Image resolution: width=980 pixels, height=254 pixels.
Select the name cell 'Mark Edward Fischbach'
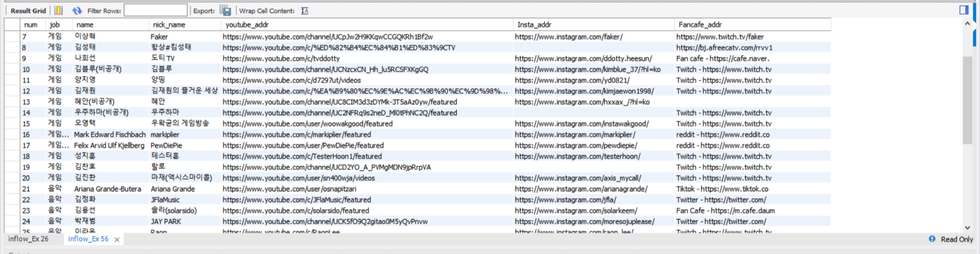[110, 134]
